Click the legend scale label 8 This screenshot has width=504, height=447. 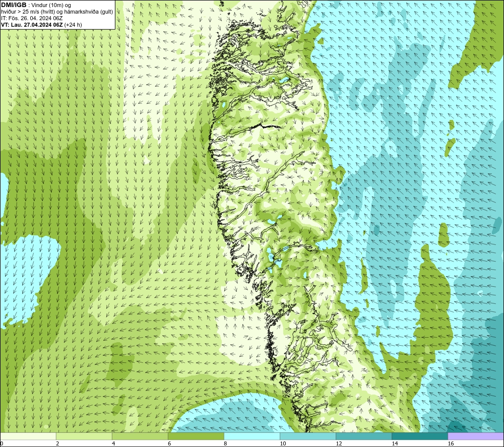(x=225, y=443)
